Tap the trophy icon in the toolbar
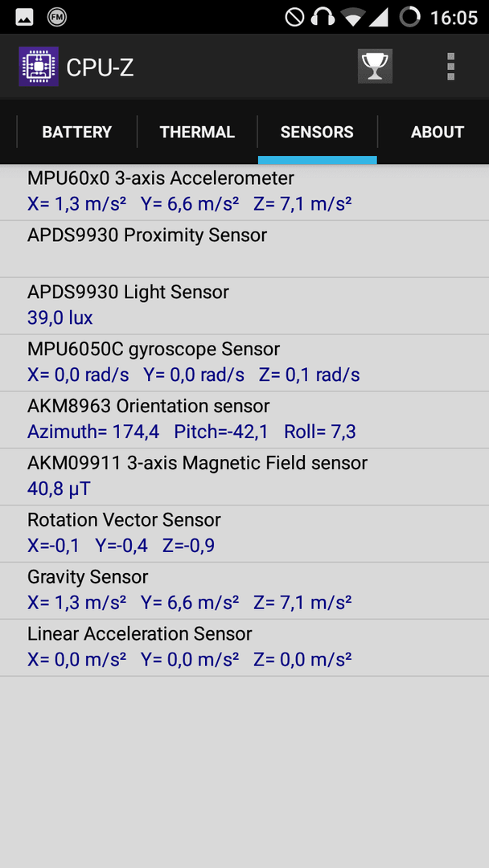Screen dimensions: 489x868 click(x=375, y=67)
